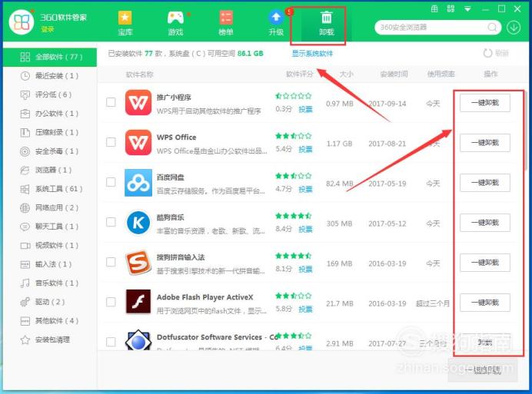Screen dimensions: 532x394
Task: Select 聊天工具 (1) category
Action: pyautogui.click(x=50, y=227)
